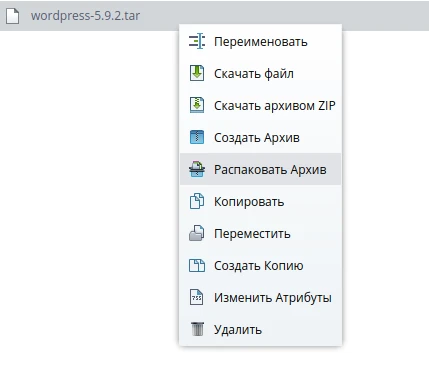Click the copy icon beside Копировать

(x=197, y=201)
